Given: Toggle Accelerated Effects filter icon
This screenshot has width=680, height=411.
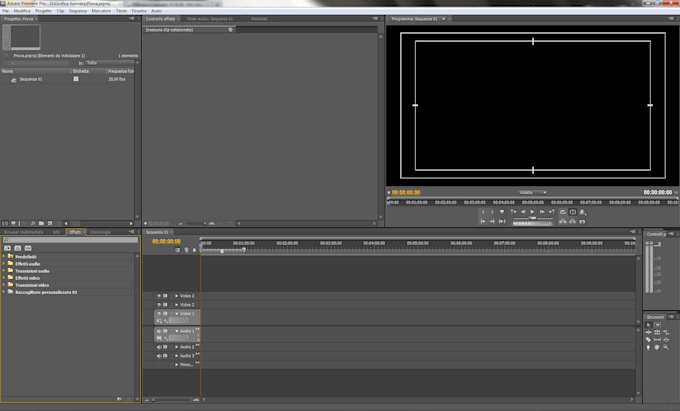Looking at the screenshot, I should (7, 248).
